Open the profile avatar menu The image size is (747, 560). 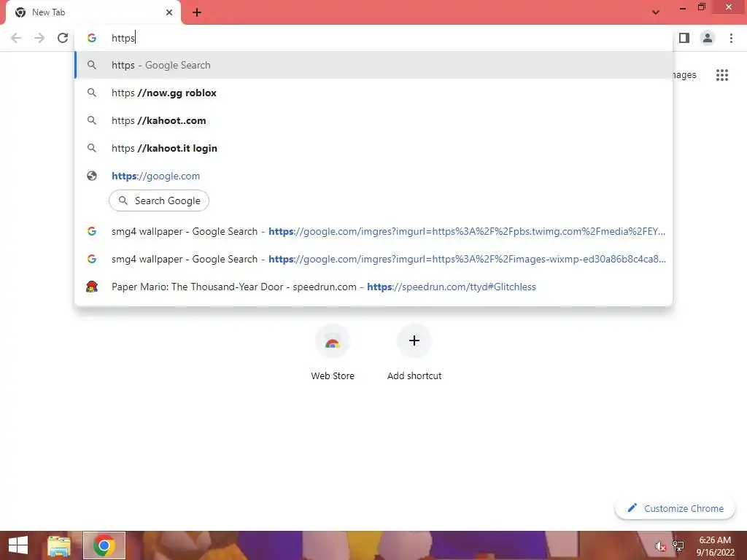click(x=708, y=38)
